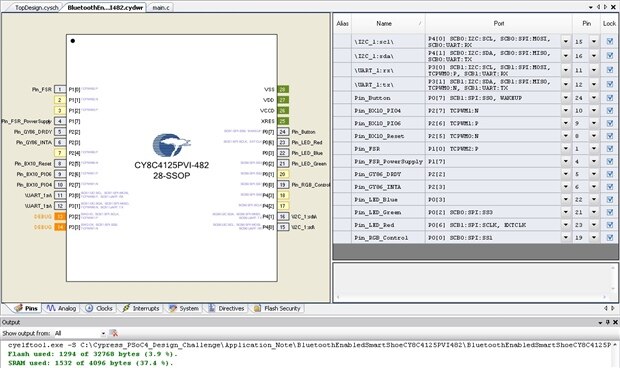The width and height of the screenshot is (620, 368).
Task: Select pin 1 box next to Pin_FSR
Action: (x=60, y=89)
